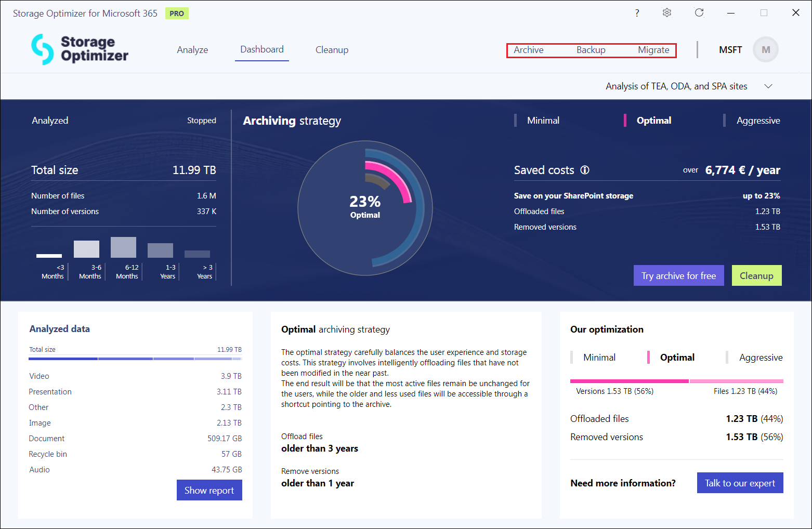Choose Minimal under Our optimization
The width and height of the screenshot is (812, 529).
(x=599, y=358)
